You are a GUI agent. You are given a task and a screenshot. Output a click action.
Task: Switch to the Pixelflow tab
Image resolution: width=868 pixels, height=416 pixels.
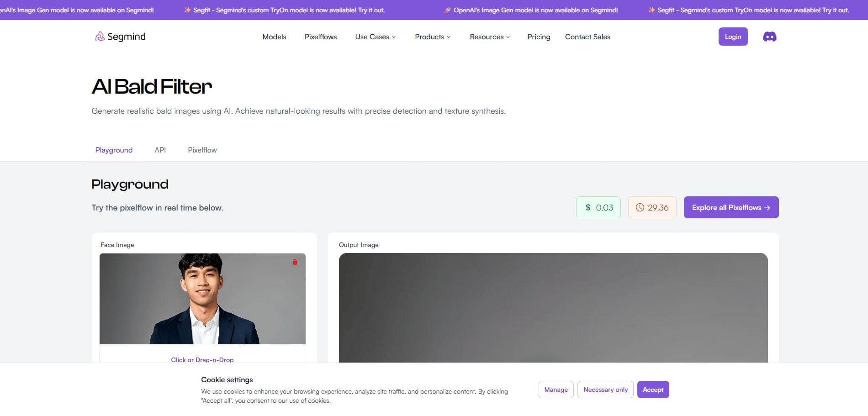tap(202, 150)
